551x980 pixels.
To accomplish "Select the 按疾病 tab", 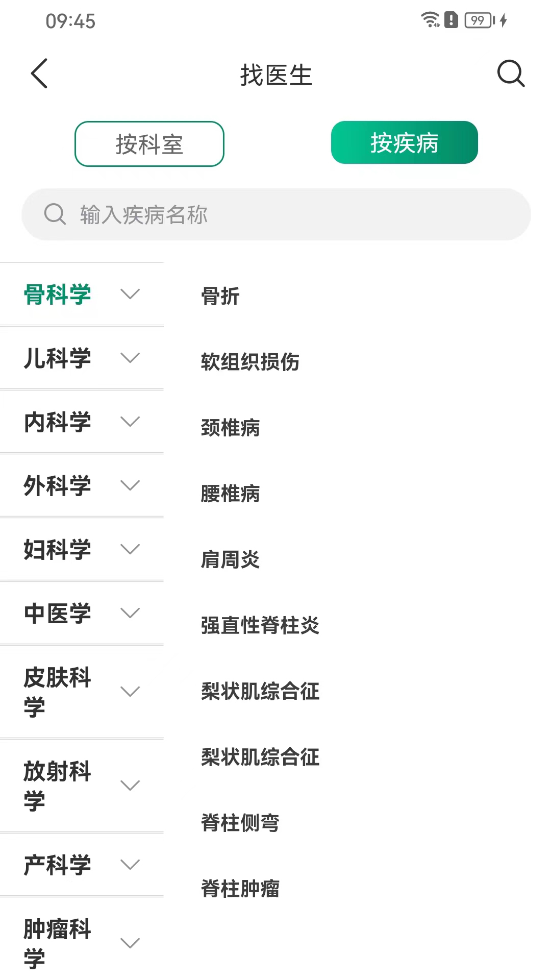I will coord(404,143).
